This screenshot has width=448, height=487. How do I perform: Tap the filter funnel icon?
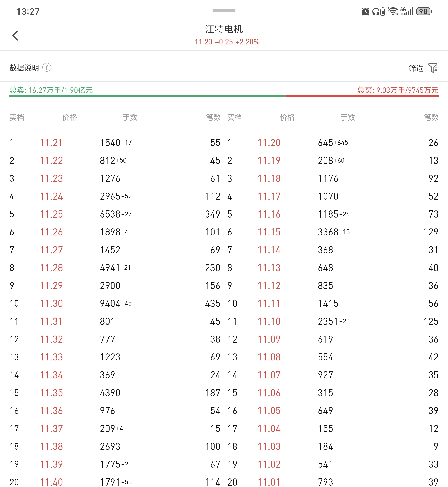[433, 68]
